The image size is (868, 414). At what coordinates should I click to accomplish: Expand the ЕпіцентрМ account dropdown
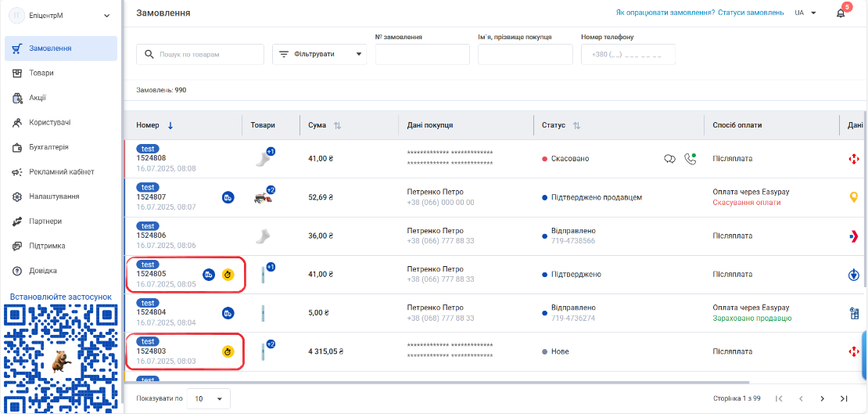coord(107,16)
